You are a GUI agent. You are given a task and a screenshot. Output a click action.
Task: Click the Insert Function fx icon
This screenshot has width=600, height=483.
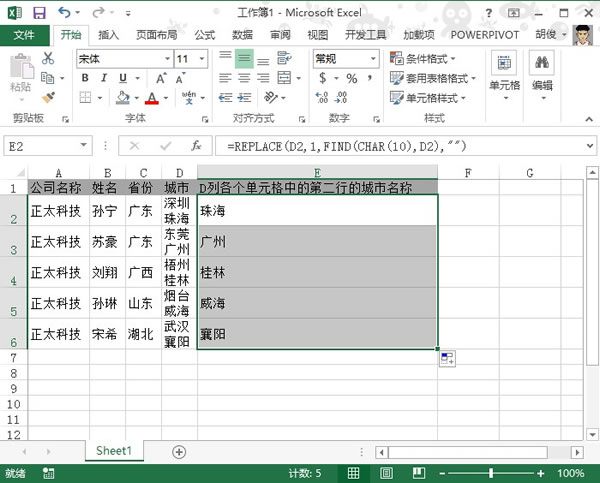pos(196,146)
